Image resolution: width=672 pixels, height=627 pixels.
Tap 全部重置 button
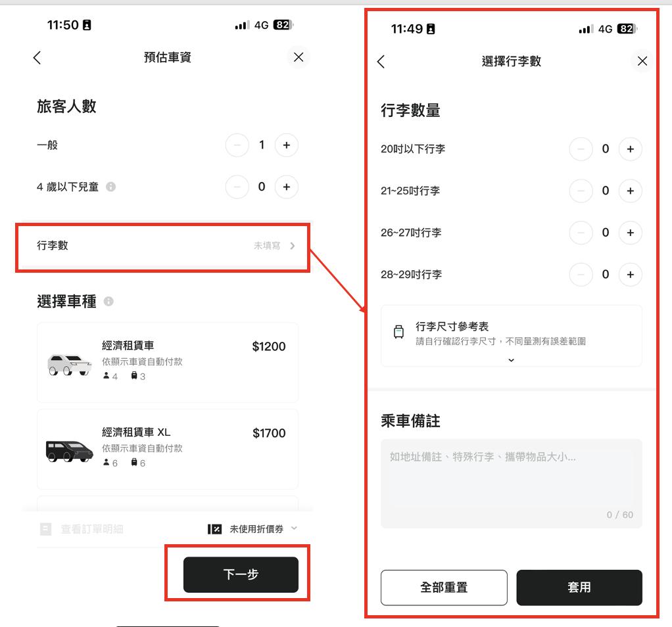(444, 587)
